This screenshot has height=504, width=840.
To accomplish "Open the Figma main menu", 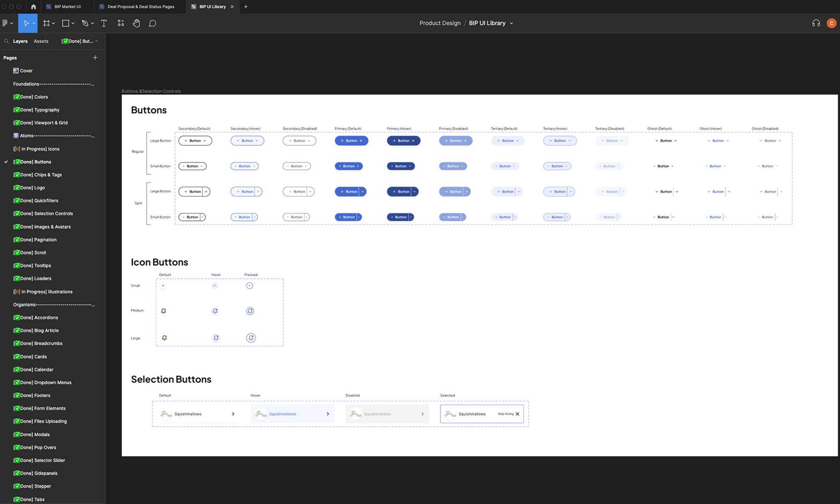I will point(5,23).
